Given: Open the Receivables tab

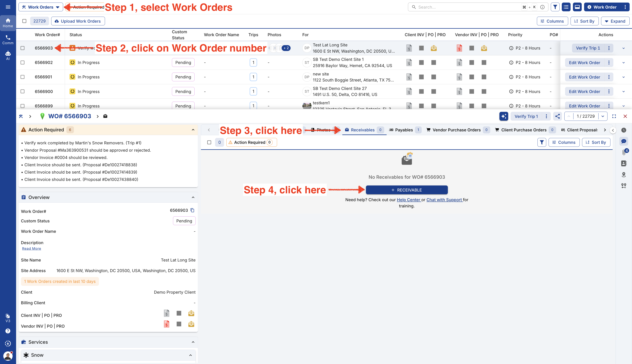Looking at the screenshot, I should click(x=364, y=130).
